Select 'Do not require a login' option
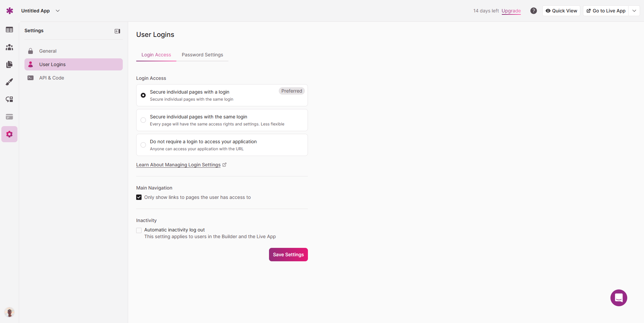The image size is (644, 323). 143,145
